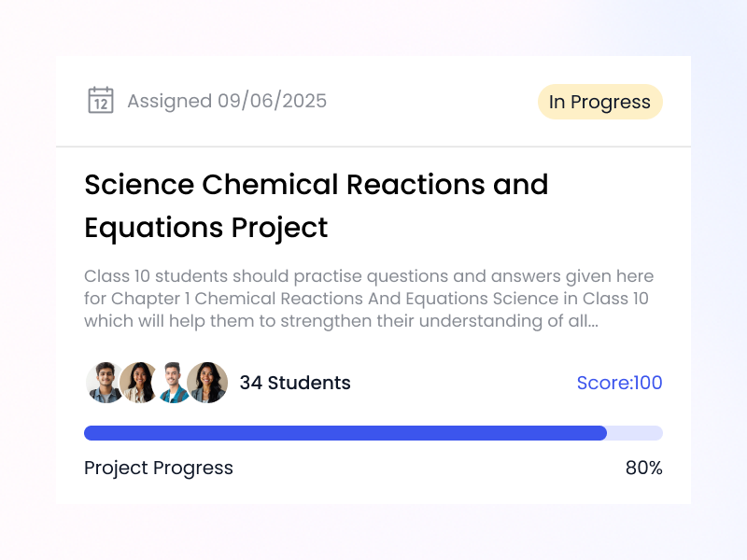Select the last student avatar
This screenshot has width=747, height=560.
pos(207,383)
